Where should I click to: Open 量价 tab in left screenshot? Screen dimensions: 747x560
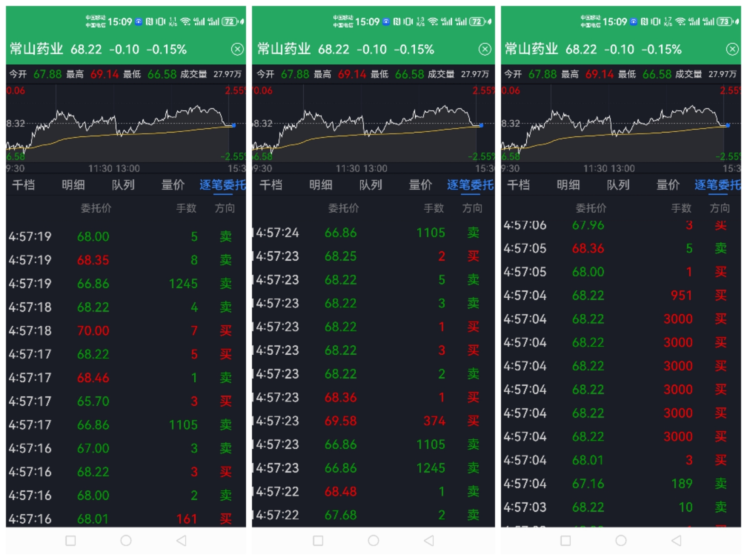click(173, 185)
